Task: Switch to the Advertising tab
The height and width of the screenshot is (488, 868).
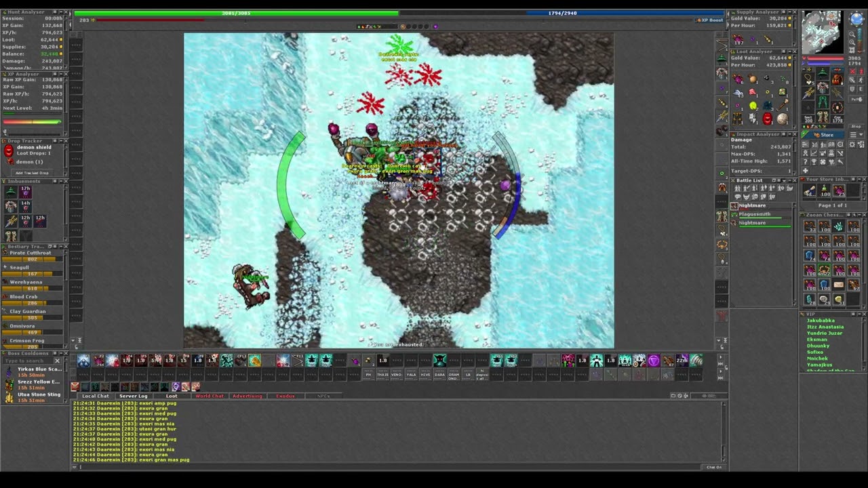Action: tap(248, 396)
